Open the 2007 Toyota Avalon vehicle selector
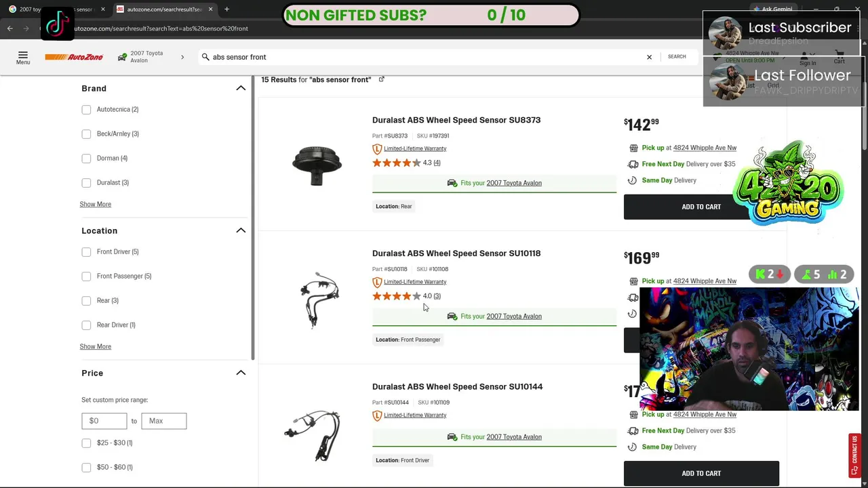 pos(151,57)
